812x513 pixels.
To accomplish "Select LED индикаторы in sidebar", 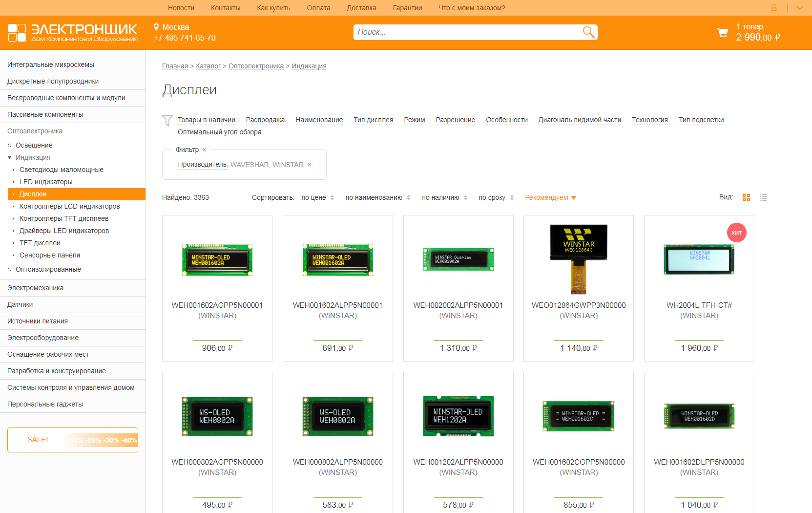I will click(x=46, y=182).
